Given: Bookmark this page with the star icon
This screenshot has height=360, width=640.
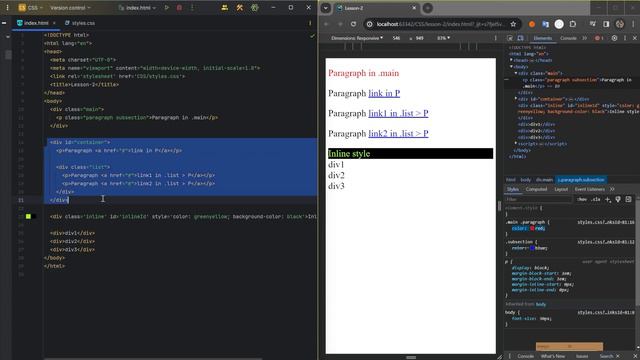Looking at the screenshot, I should click(513, 24).
